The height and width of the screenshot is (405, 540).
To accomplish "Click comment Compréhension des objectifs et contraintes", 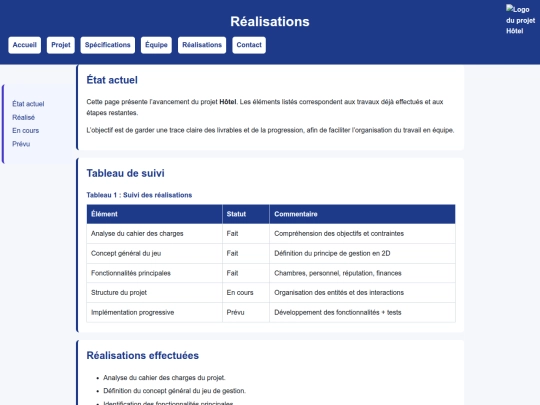I will point(362,233).
